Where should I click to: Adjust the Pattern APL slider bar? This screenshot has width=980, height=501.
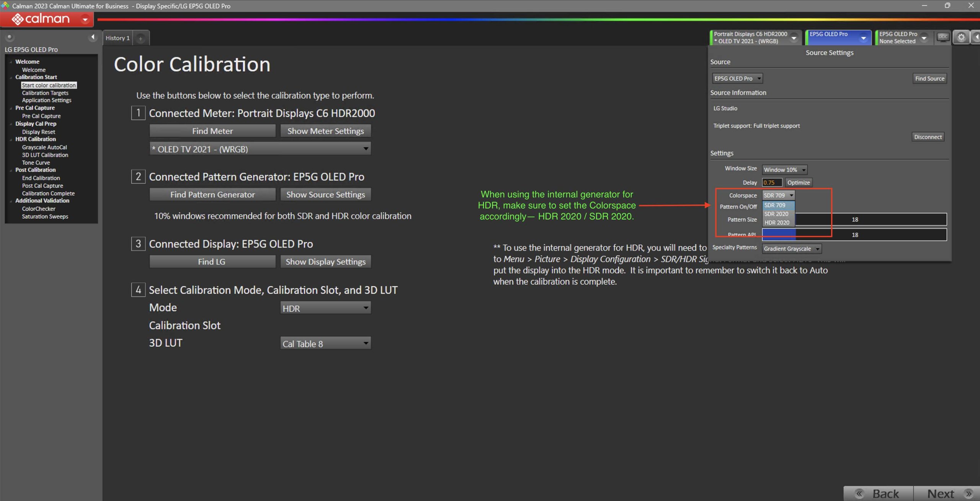pos(854,235)
